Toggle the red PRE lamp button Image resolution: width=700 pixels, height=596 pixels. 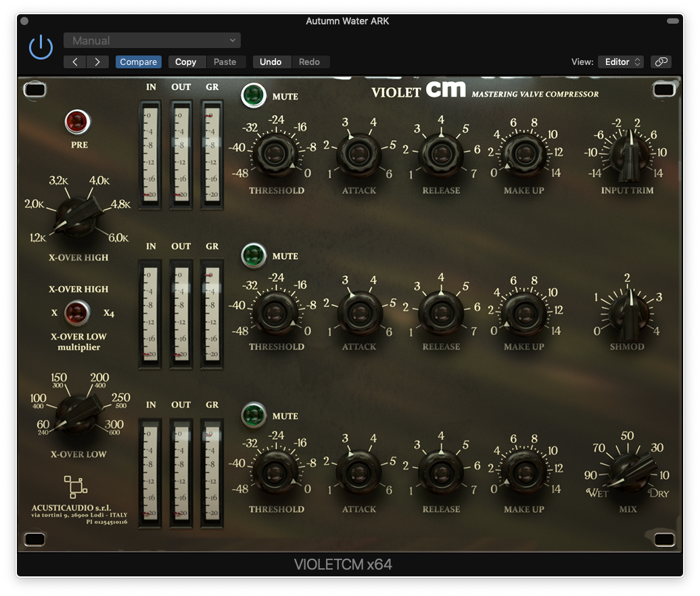[77, 122]
